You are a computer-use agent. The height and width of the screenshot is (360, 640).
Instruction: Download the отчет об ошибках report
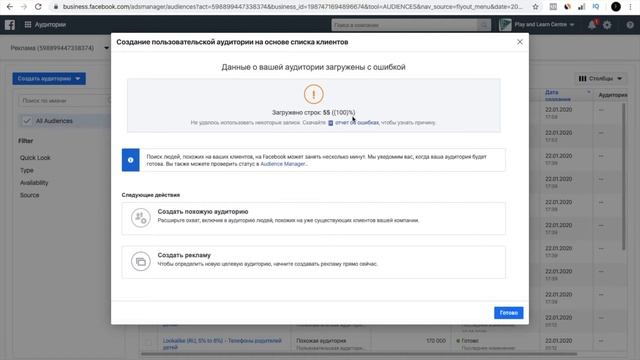pyautogui.click(x=357, y=122)
